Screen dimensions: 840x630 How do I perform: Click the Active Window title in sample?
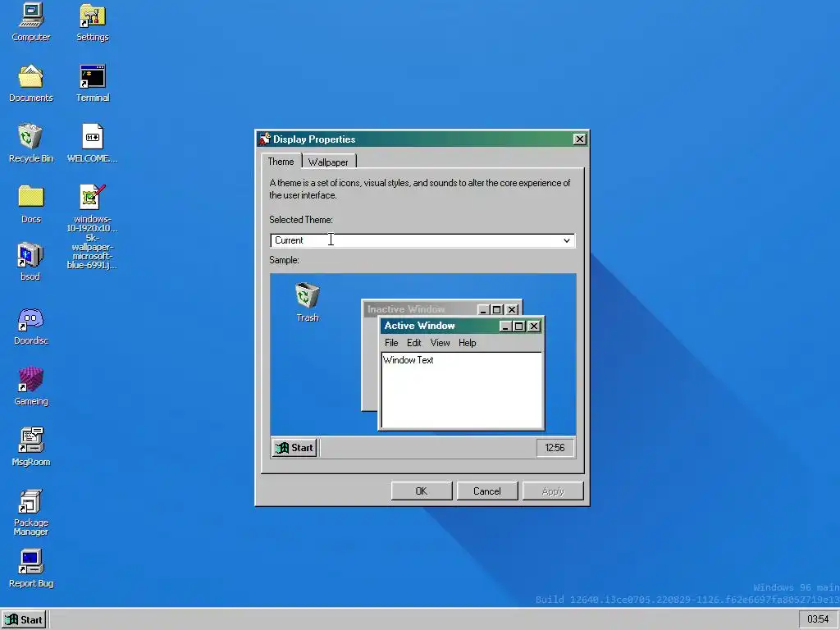(419, 326)
